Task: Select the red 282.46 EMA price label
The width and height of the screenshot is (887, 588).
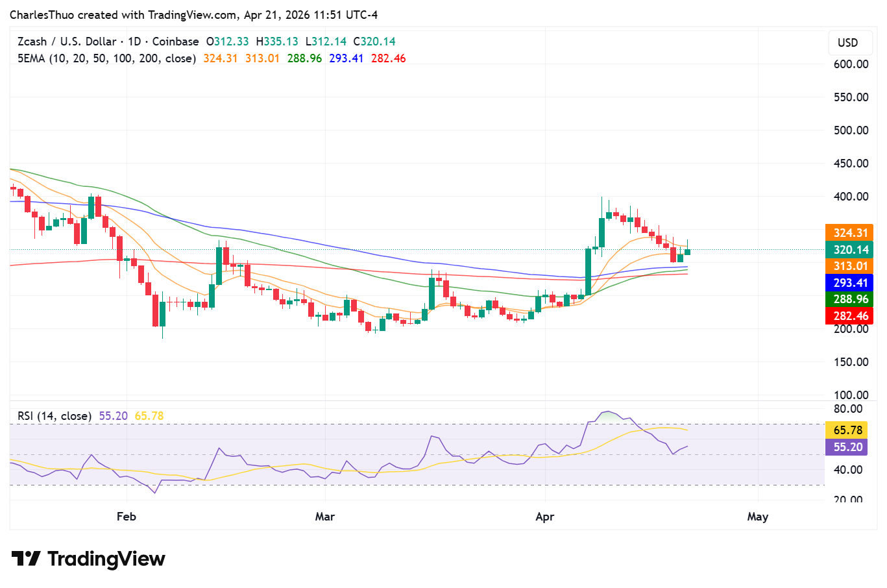Action: click(x=849, y=316)
